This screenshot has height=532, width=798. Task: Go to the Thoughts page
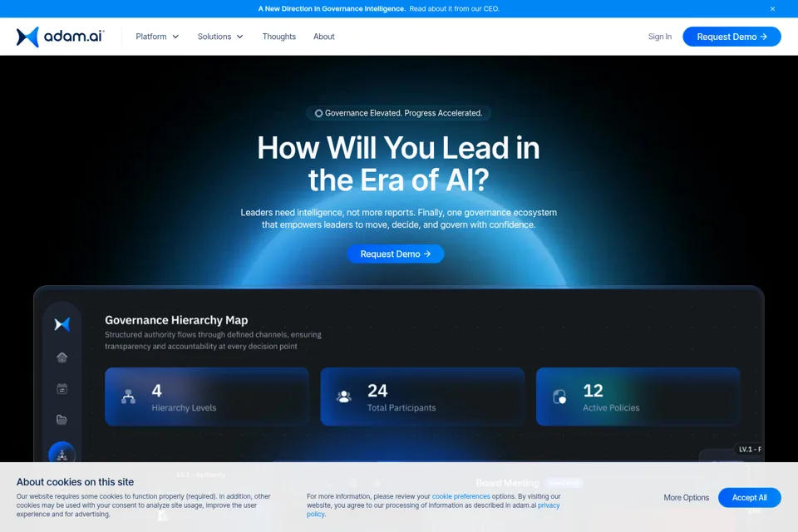click(x=279, y=37)
